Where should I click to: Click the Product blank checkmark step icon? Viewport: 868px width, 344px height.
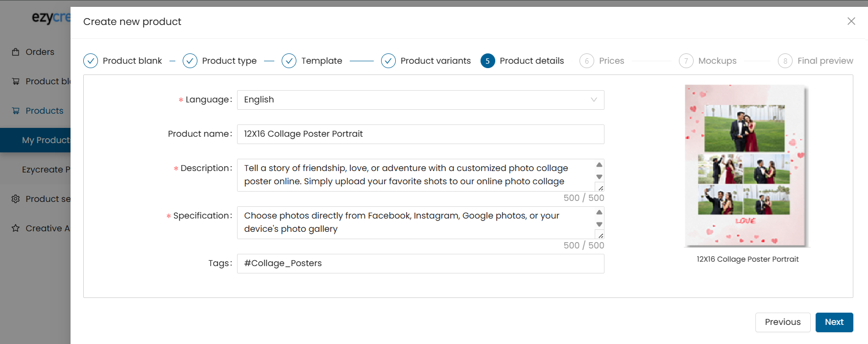tap(91, 61)
